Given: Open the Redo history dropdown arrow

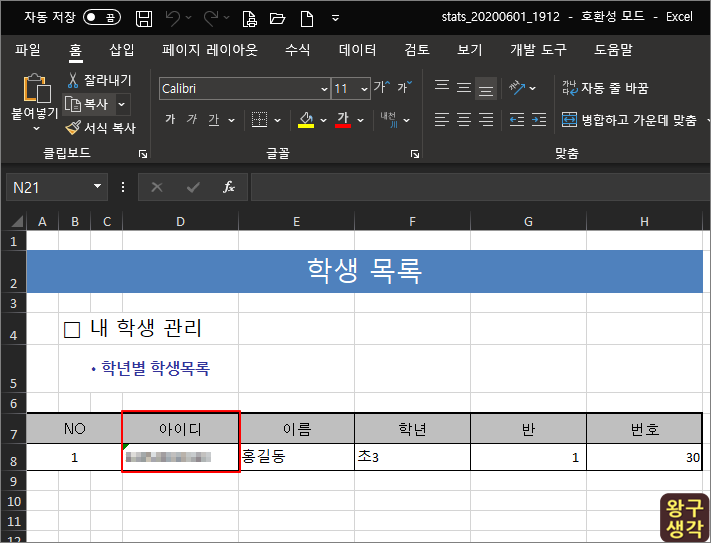Looking at the screenshot, I should 226,18.
